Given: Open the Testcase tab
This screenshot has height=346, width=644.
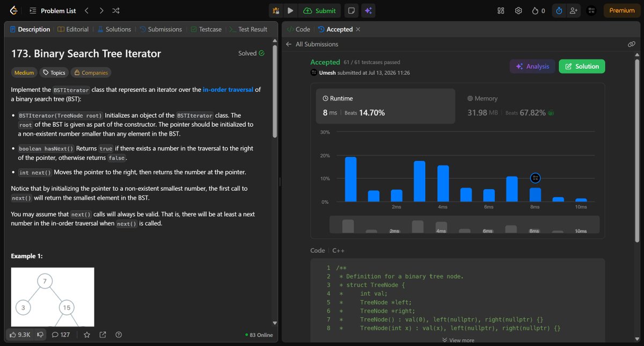Looking at the screenshot, I should (x=206, y=30).
